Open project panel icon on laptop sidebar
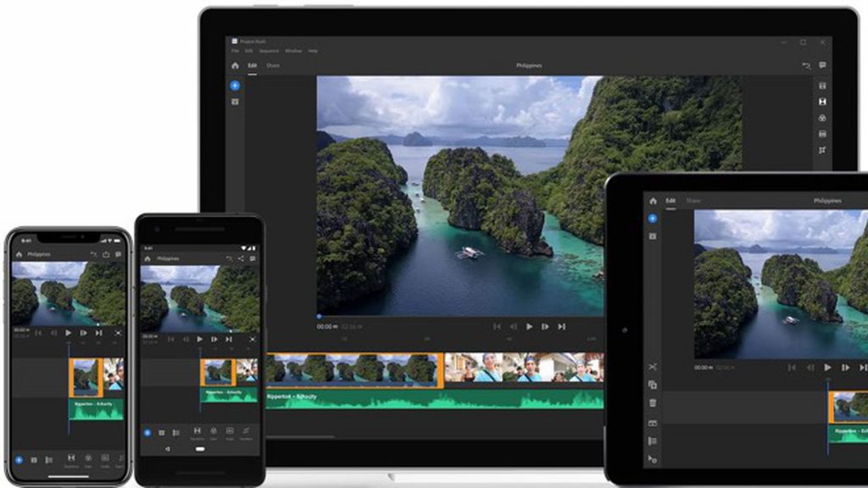 (x=235, y=102)
